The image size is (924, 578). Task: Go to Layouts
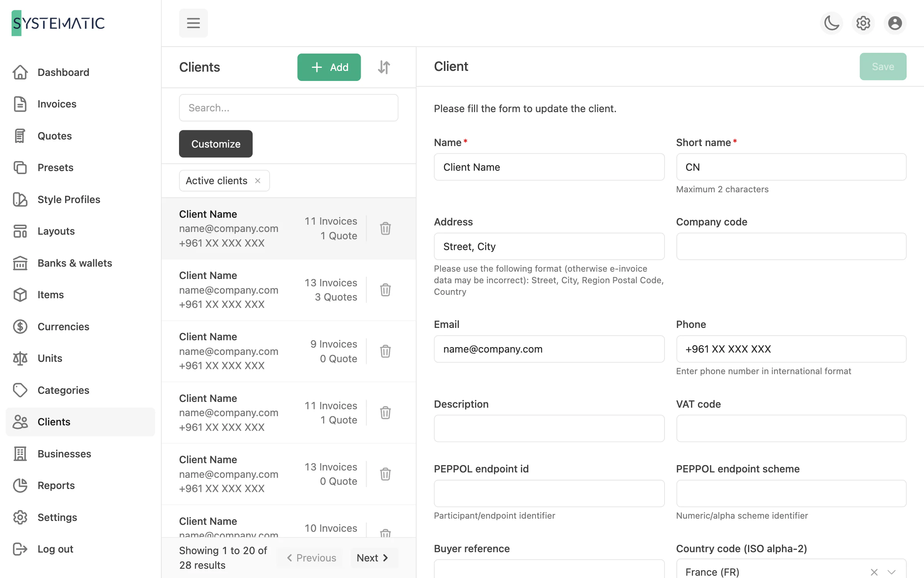pyautogui.click(x=80, y=231)
